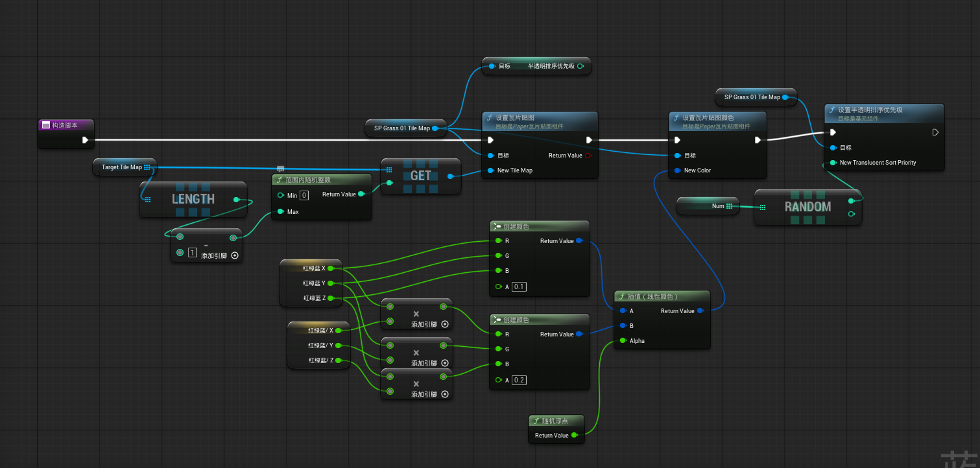Click 添加引脚 on multiply node feeding G
Image resolution: width=980 pixels, height=468 pixels.
430,364
